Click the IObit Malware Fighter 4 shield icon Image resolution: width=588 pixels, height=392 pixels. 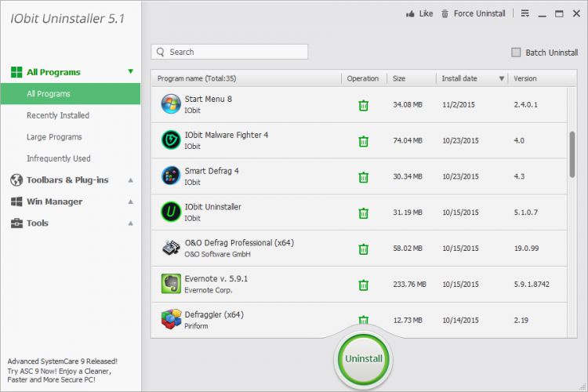(171, 140)
